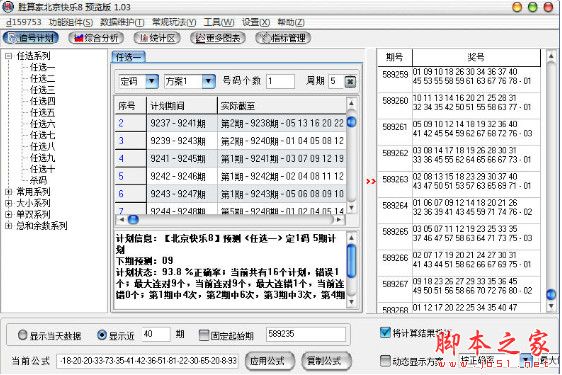This screenshot has height=375, width=562.
Task: Open the 数据维护(T) menu
Action: pos(122,22)
